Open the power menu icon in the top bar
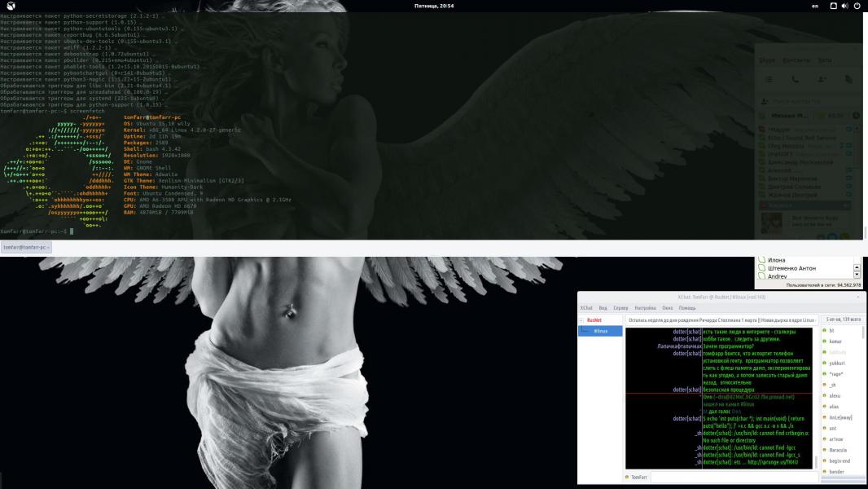Screen dimensions: 868x489 pyautogui.click(x=857, y=6)
